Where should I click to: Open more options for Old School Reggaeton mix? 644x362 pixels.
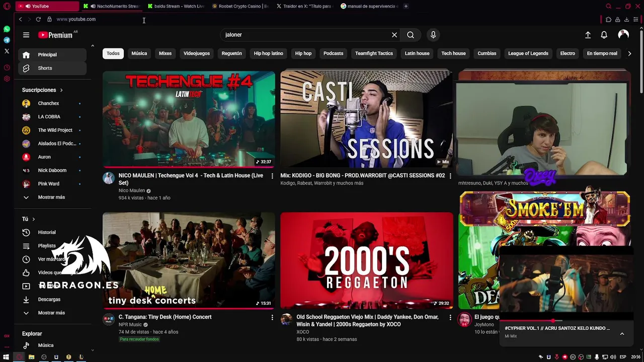pos(450,317)
